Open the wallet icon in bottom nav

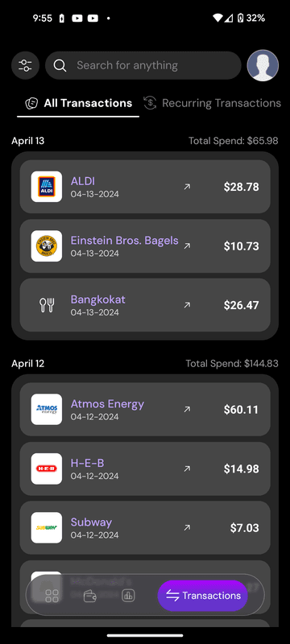click(90, 596)
